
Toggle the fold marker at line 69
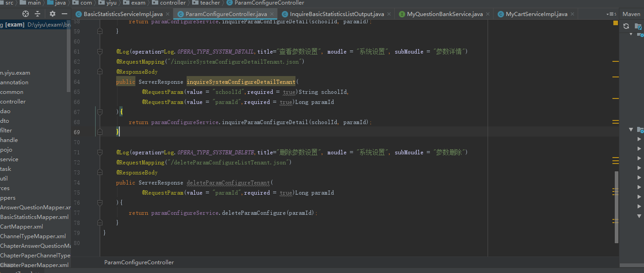pyautogui.click(x=100, y=132)
